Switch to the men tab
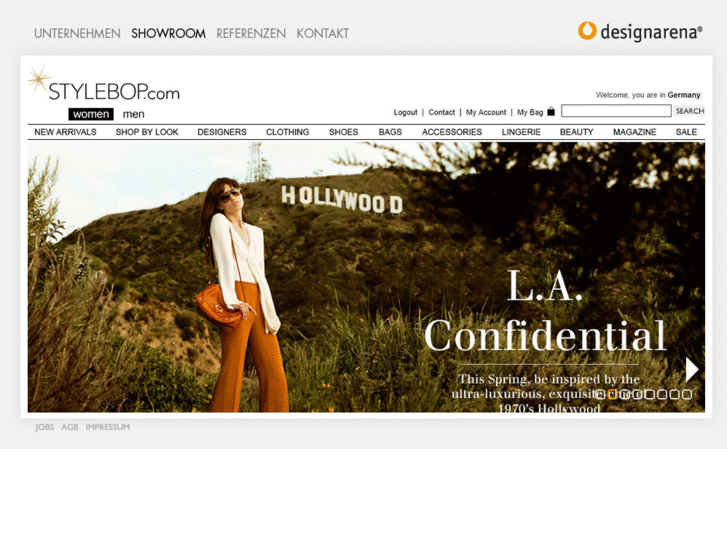 134,114
